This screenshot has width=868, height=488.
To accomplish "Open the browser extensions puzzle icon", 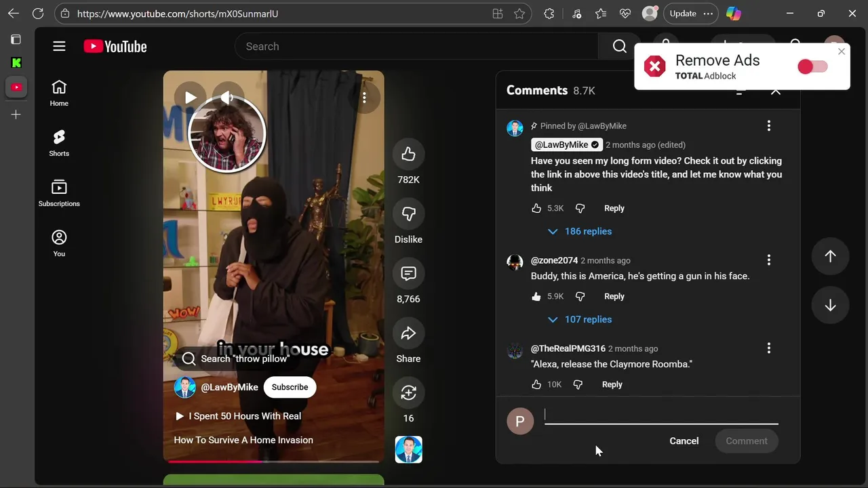I will (x=549, y=14).
